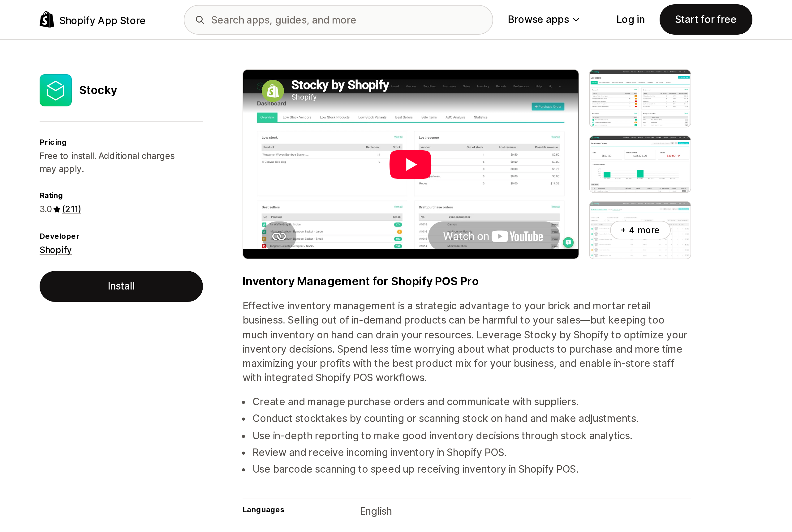The width and height of the screenshot is (792, 532).
Task: Click the Free to install pricing text
Action: coord(107,162)
